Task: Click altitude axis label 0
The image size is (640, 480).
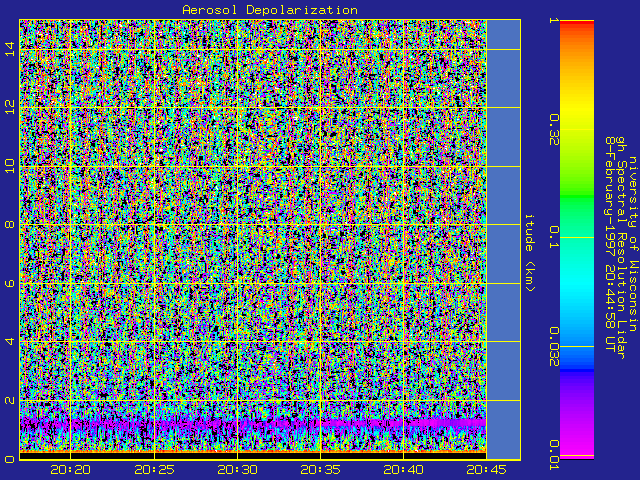Action: click(x=10, y=459)
